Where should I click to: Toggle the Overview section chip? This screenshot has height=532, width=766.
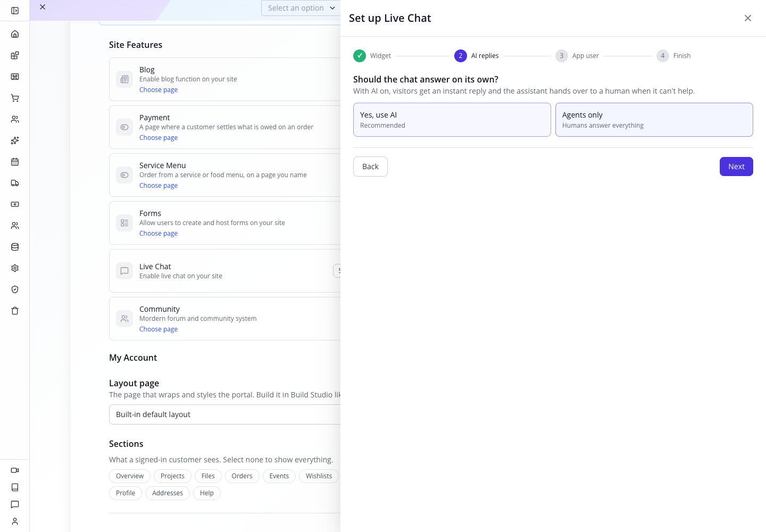click(130, 476)
